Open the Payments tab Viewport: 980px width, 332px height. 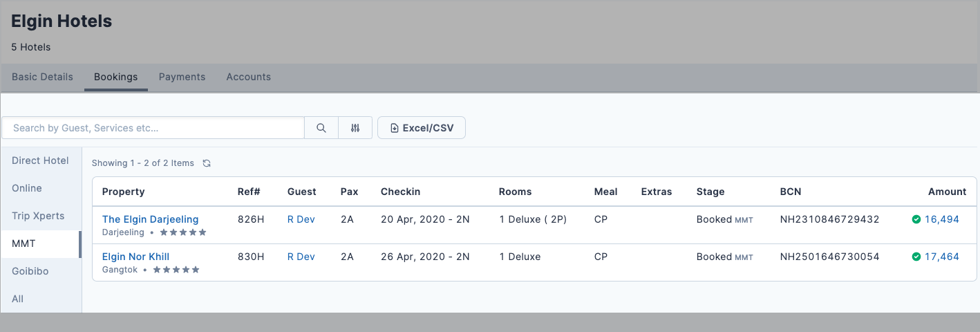[x=182, y=77]
